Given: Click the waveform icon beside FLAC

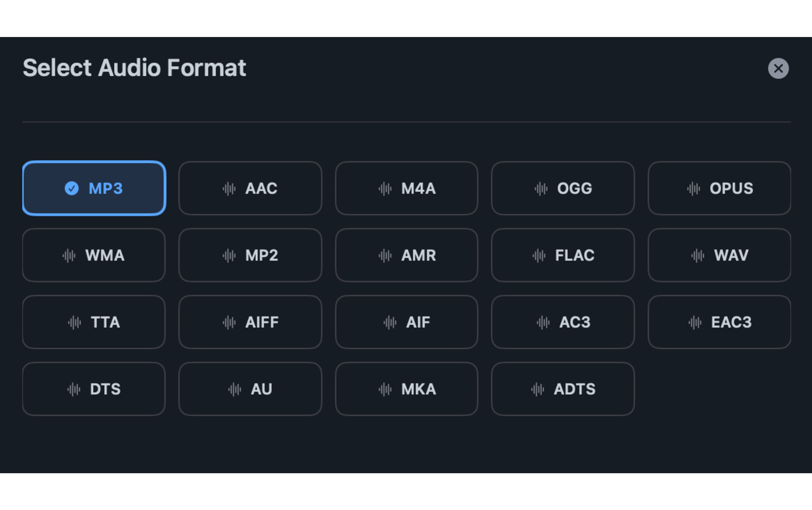Looking at the screenshot, I should point(539,255).
